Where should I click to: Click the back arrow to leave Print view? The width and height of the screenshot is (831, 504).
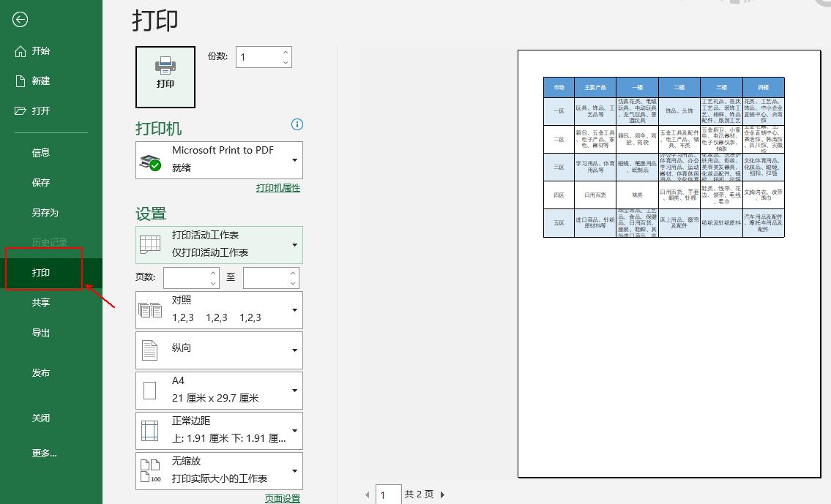(x=20, y=20)
